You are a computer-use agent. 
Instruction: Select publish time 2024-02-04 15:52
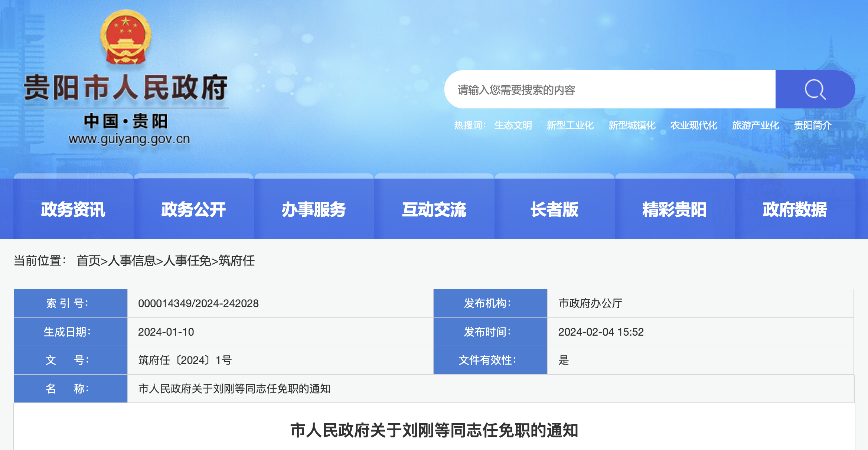point(601,332)
